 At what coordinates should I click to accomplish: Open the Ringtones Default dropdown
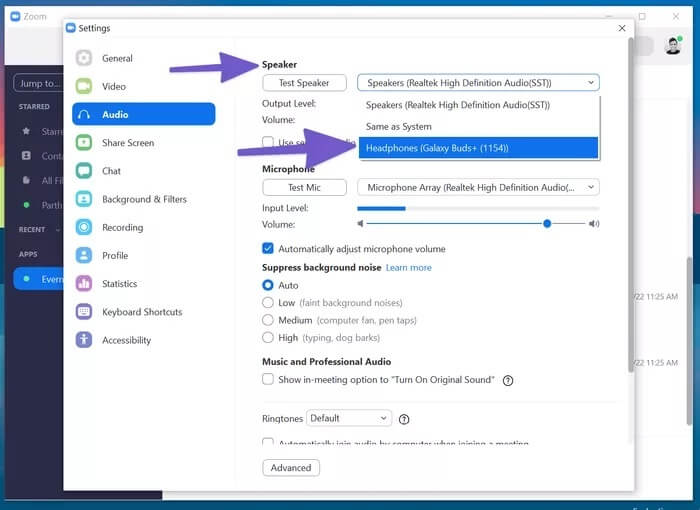pos(349,418)
